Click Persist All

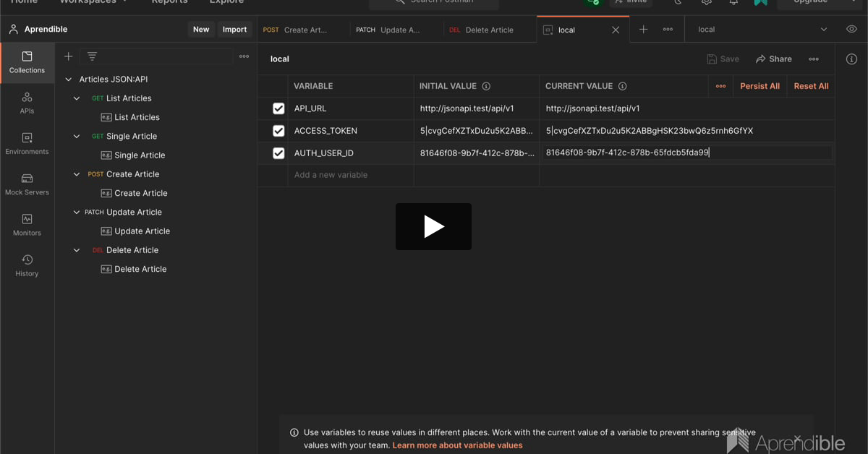click(x=759, y=86)
